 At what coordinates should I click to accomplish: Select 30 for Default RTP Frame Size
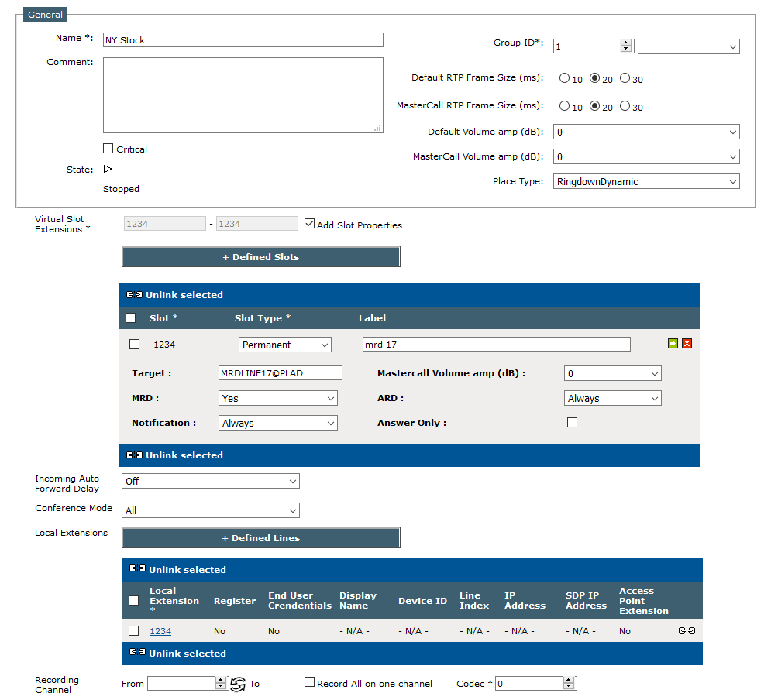(x=625, y=78)
